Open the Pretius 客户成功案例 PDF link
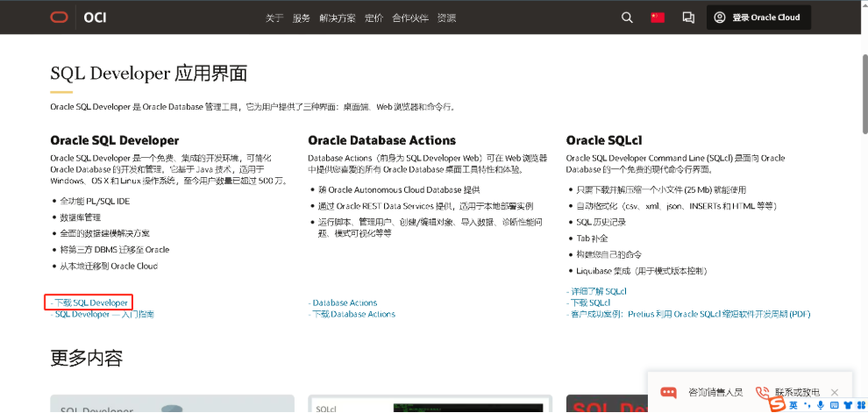This screenshot has height=413, width=868. 688,315
